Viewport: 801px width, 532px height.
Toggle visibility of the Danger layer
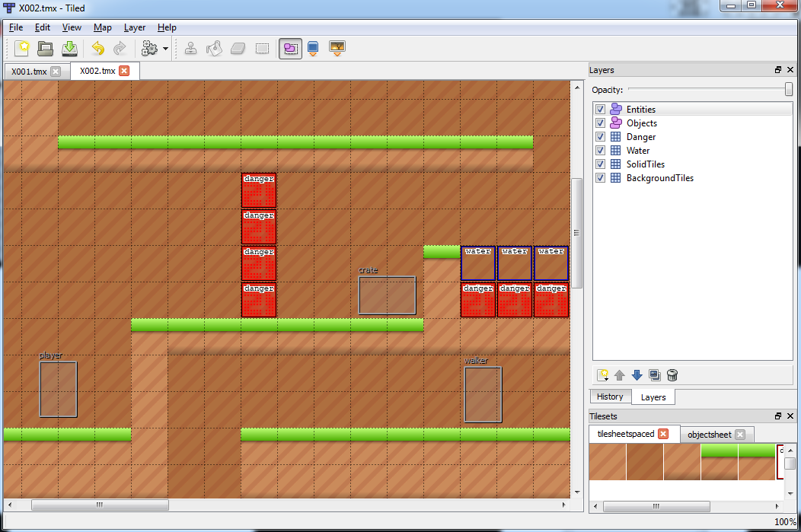click(x=600, y=137)
